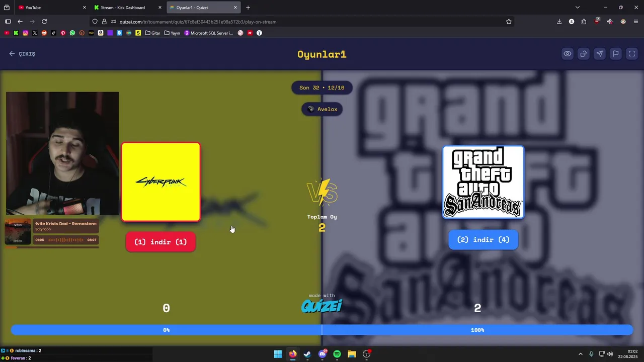Open the Firefox hamburger application menu
Viewport: 644px width, 362px height.
point(636,22)
